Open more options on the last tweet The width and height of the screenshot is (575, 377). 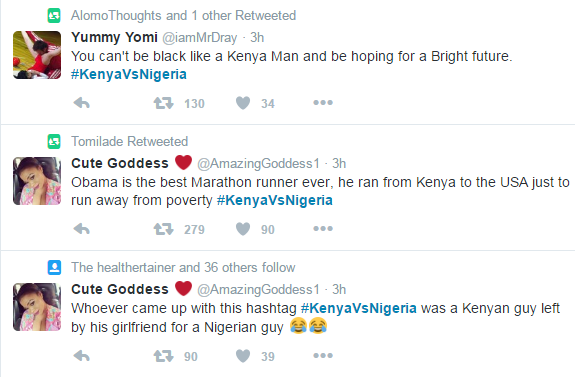[323, 355]
